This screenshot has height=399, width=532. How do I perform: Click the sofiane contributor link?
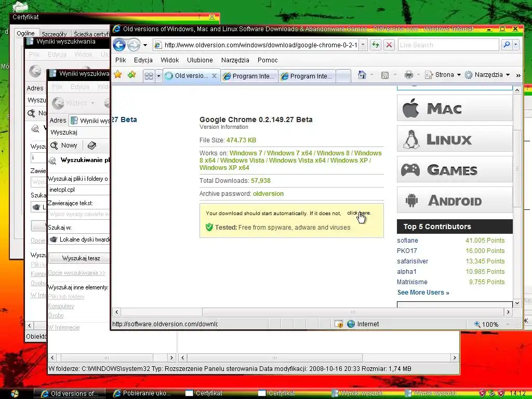pyautogui.click(x=407, y=240)
